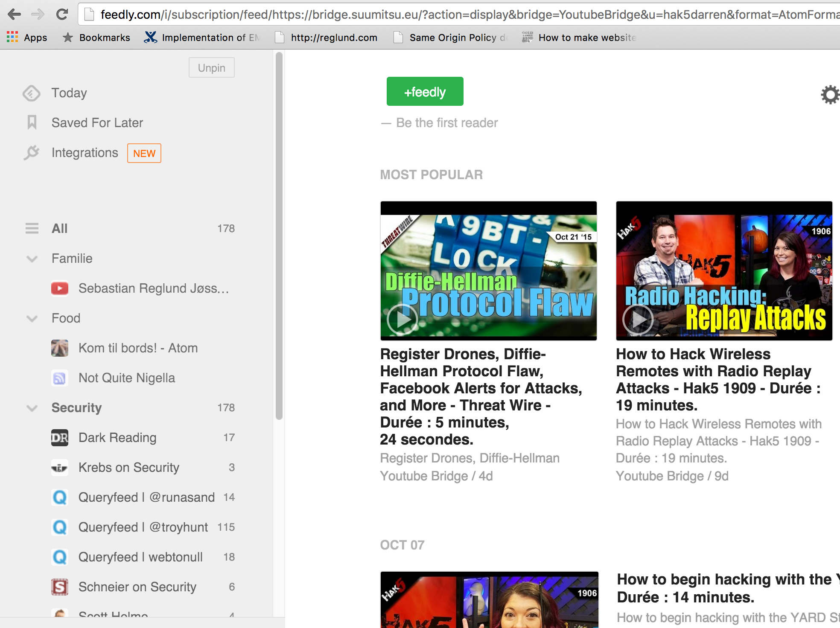Image resolution: width=840 pixels, height=628 pixels.
Task: Play the Radio Hacking Replay Attacks video
Action: point(638,319)
